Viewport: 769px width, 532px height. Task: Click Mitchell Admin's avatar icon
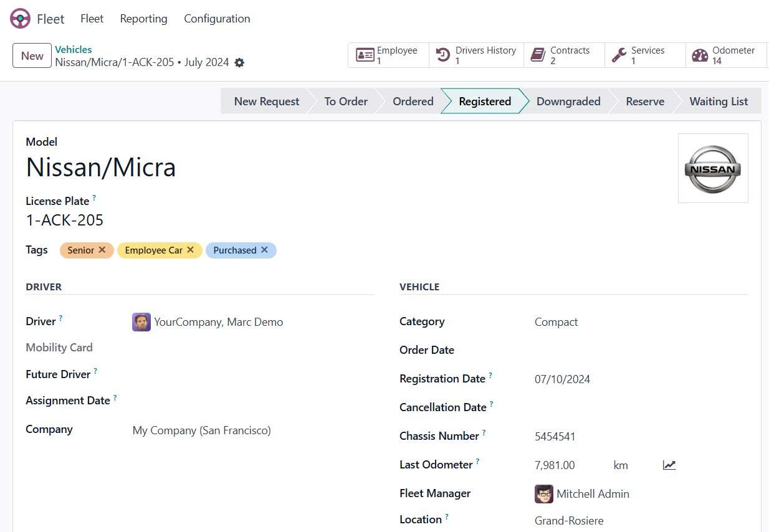click(x=544, y=494)
